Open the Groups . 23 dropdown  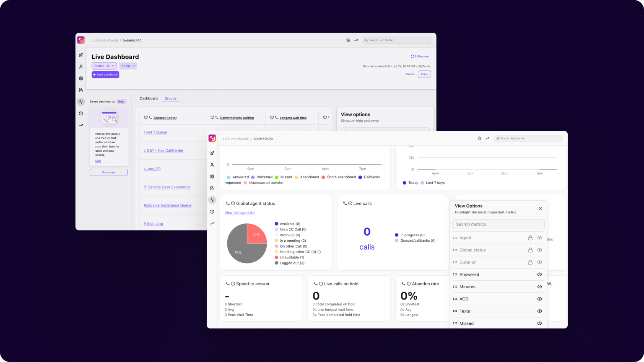tap(104, 66)
